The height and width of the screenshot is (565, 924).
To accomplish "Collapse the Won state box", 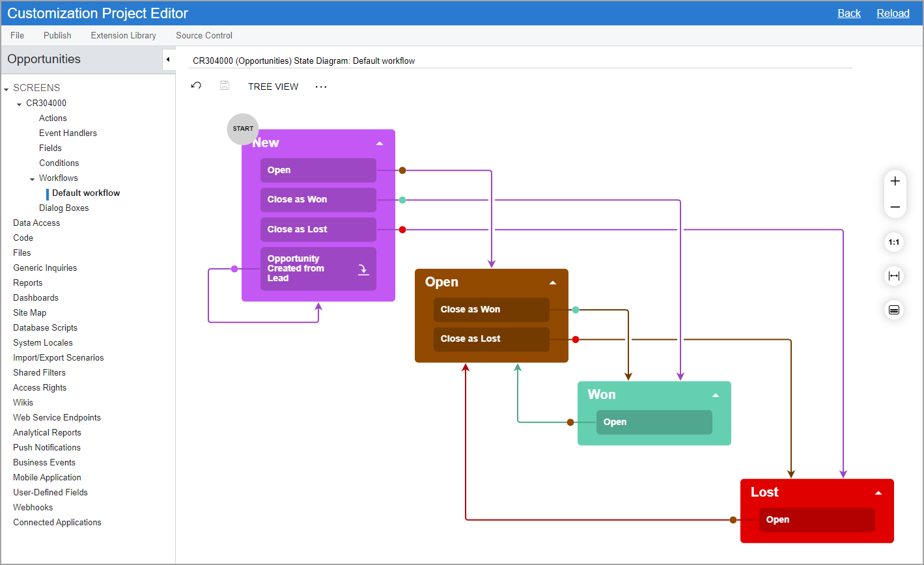I will (x=716, y=395).
